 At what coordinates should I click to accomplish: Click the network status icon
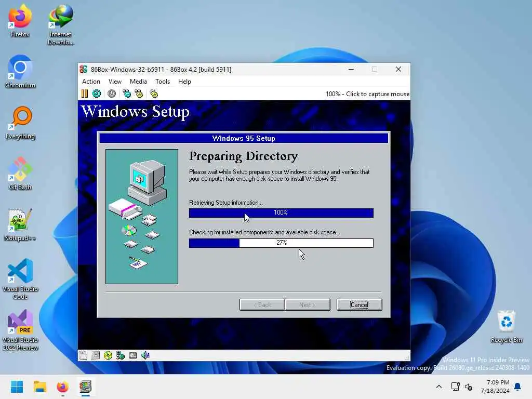121,355
